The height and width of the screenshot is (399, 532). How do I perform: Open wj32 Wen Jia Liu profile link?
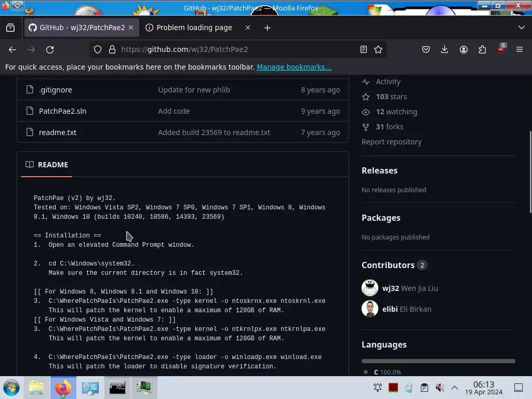(x=410, y=288)
